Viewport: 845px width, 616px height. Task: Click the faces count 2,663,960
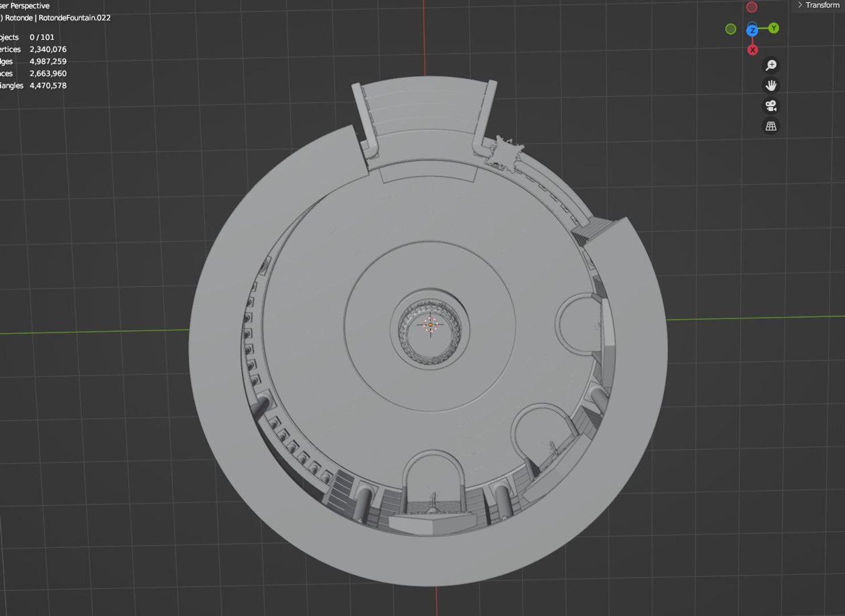click(x=48, y=74)
